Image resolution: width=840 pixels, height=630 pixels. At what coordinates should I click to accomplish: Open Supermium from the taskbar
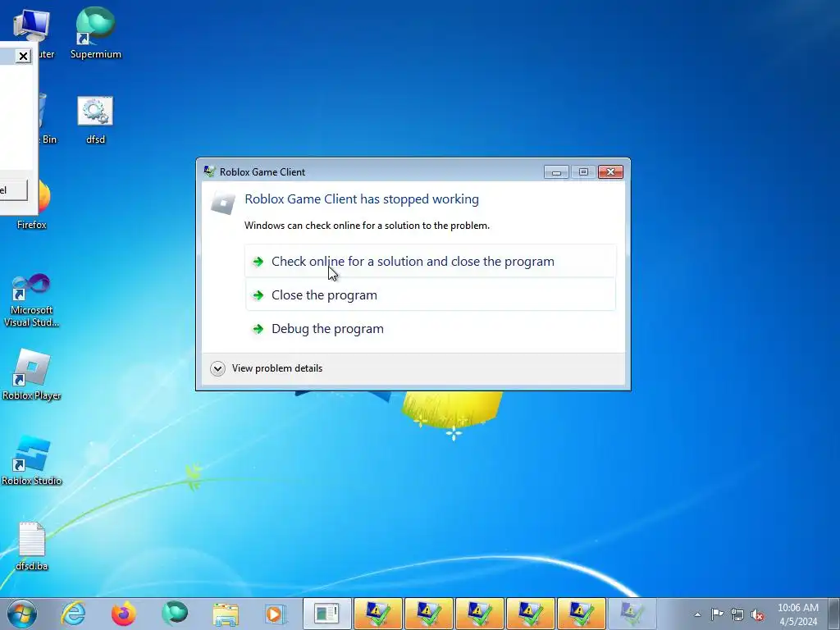pos(175,614)
